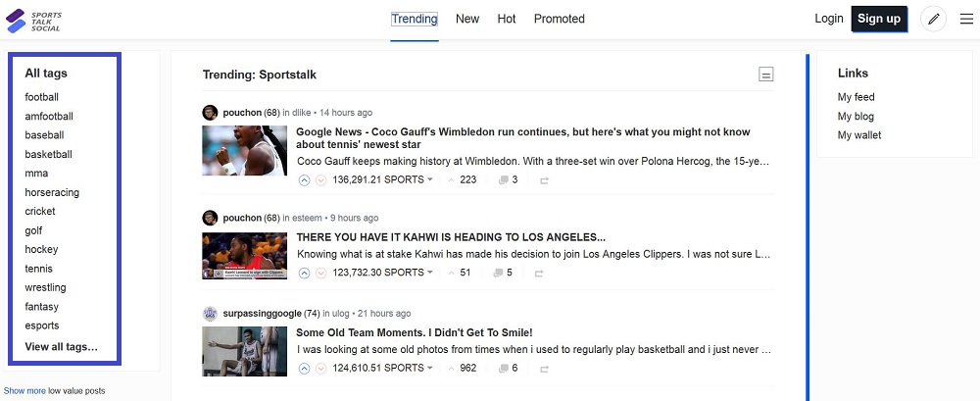
Task: Click pouchon's avatar on the Coco Gauff post
Action: coord(210,113)
